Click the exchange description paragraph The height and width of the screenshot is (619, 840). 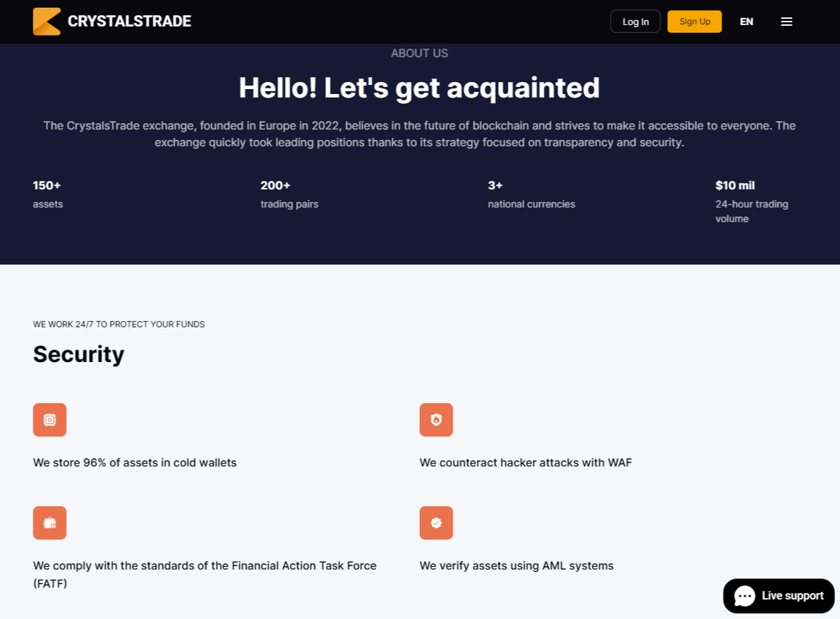click(419, 134)
